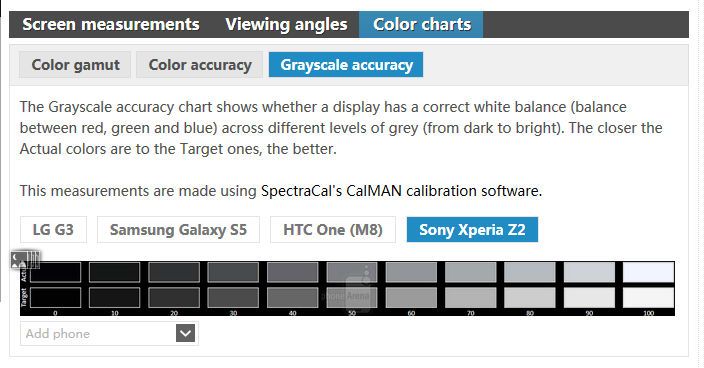
Task: Switch to the Screen measurements tab
Action: (111, 24)
